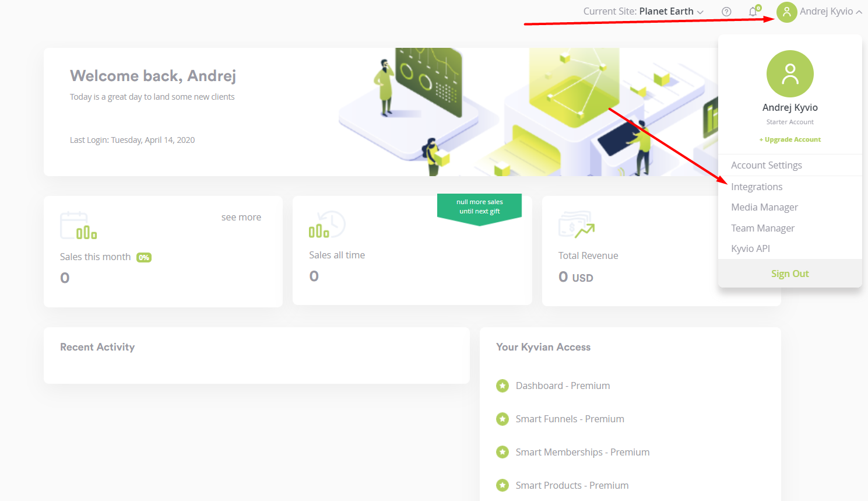Image resolution: width=868 pixels, height=501 pixels.
Task: Click the 0% badge next to Sales this month
Action: point(144,257)
